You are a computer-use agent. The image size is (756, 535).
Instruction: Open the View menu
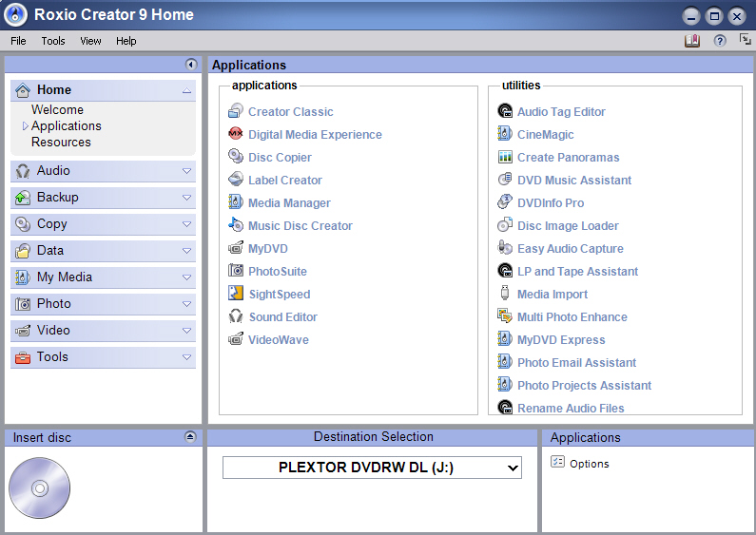pos(90,41)
